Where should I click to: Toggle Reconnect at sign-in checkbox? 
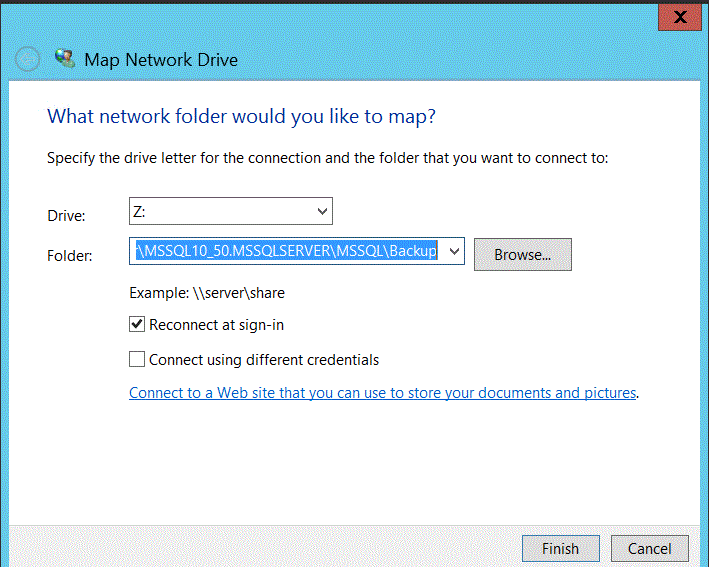tap(137, 324)
